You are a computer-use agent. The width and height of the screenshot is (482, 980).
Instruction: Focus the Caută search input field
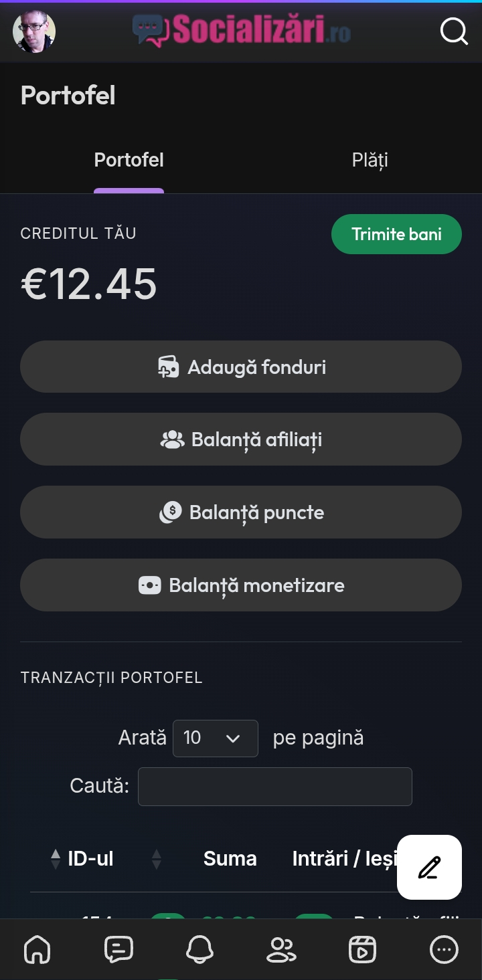pyautogui.click(x=274, y=786)
